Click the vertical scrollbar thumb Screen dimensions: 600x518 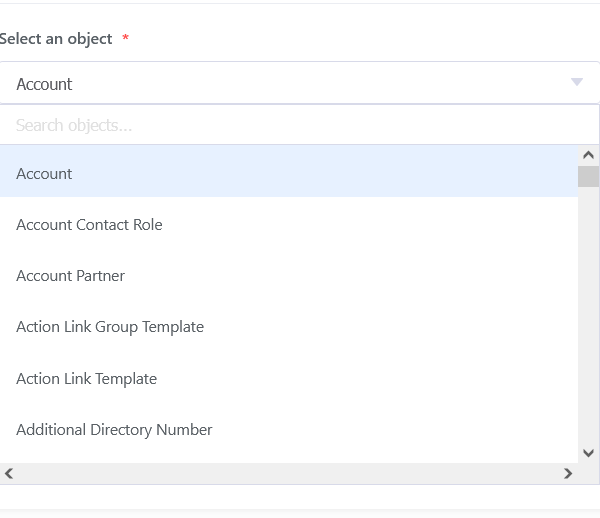(588, 177)
